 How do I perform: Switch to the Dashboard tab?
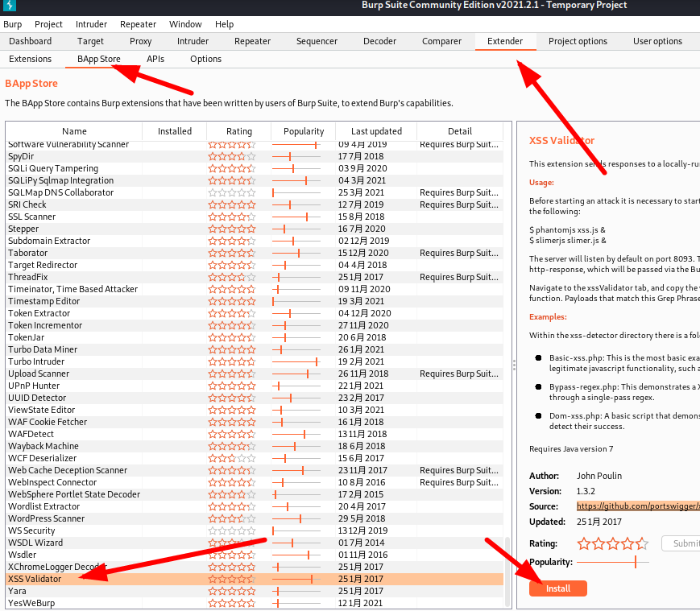(30, 41)
